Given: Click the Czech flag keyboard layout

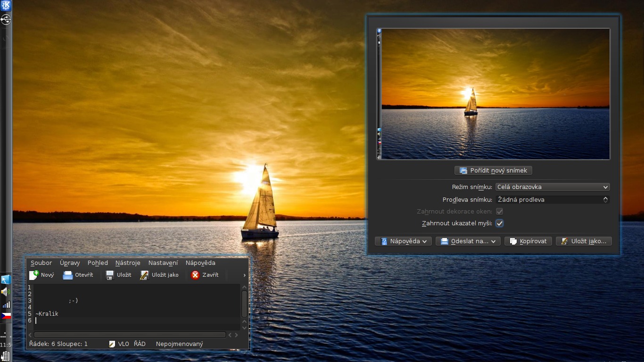Looking at the screenshot, I should pos(6,316).
